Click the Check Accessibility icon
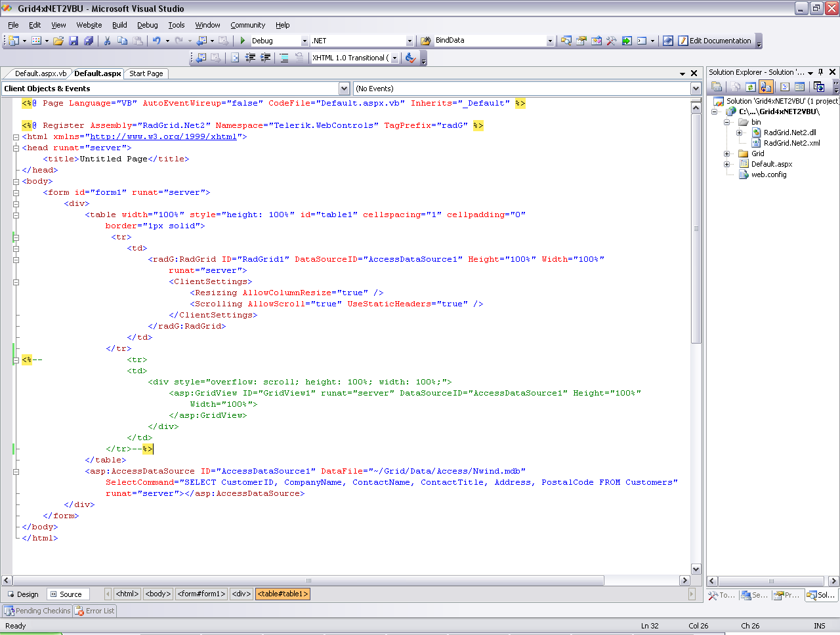 (x=410, y=58)
